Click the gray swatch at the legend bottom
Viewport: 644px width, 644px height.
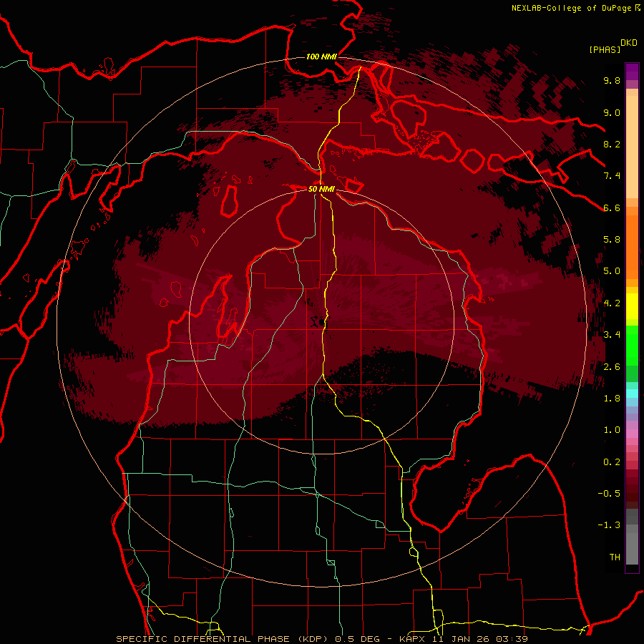(632, 545)
